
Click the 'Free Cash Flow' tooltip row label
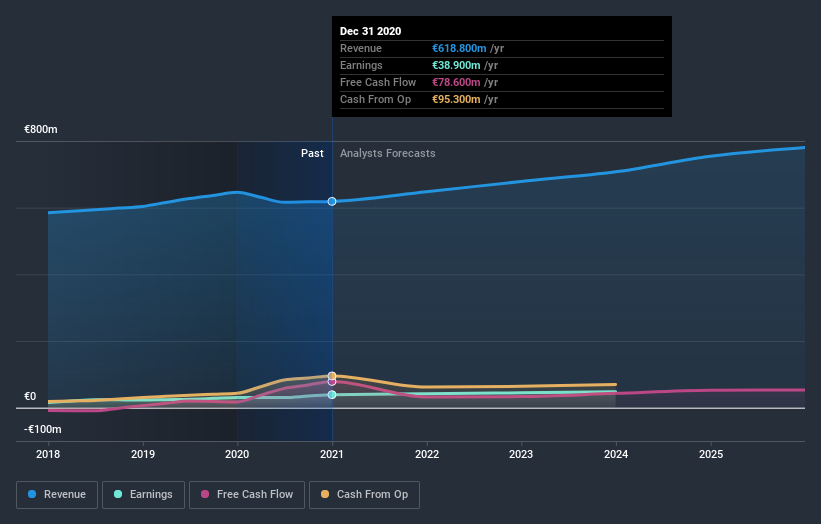pos(378,82)
